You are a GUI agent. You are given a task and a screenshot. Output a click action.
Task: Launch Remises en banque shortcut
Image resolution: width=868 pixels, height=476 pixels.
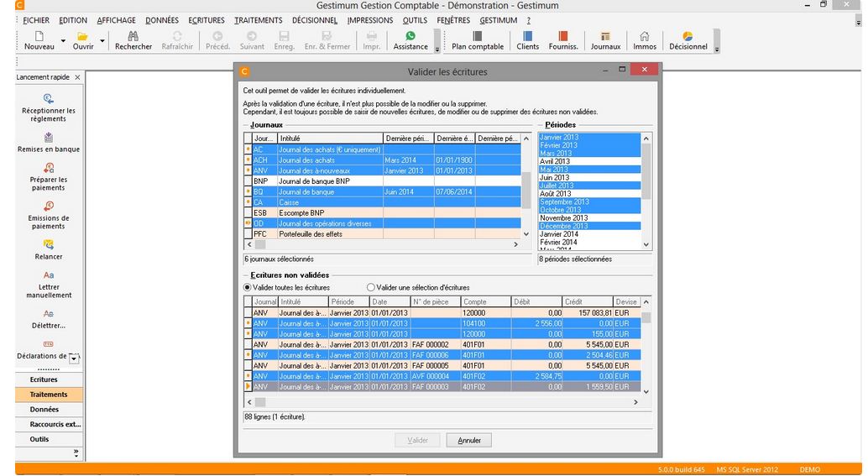coord(49,142)
